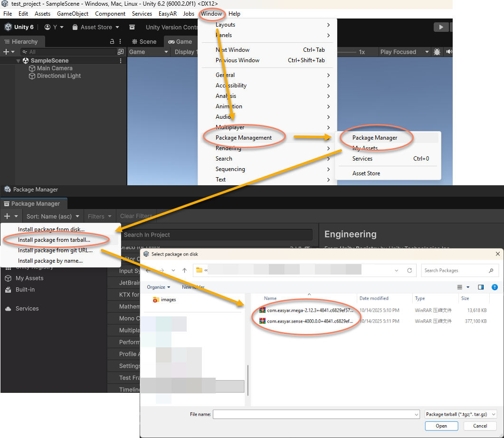Select the com.easyar.sense tarball file
504x438 pixels.
[x=309, y=321]
